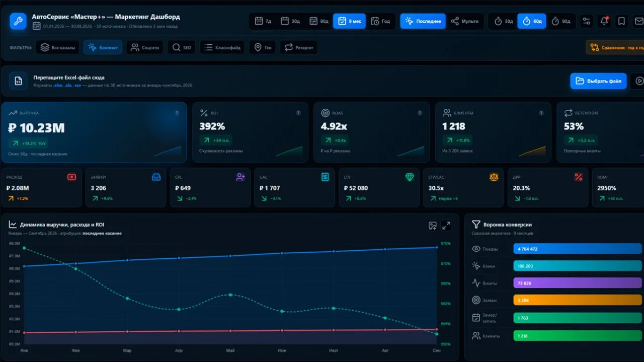
Task: Open the sliders settings icon in the header
Action: [x=586, y=21]
